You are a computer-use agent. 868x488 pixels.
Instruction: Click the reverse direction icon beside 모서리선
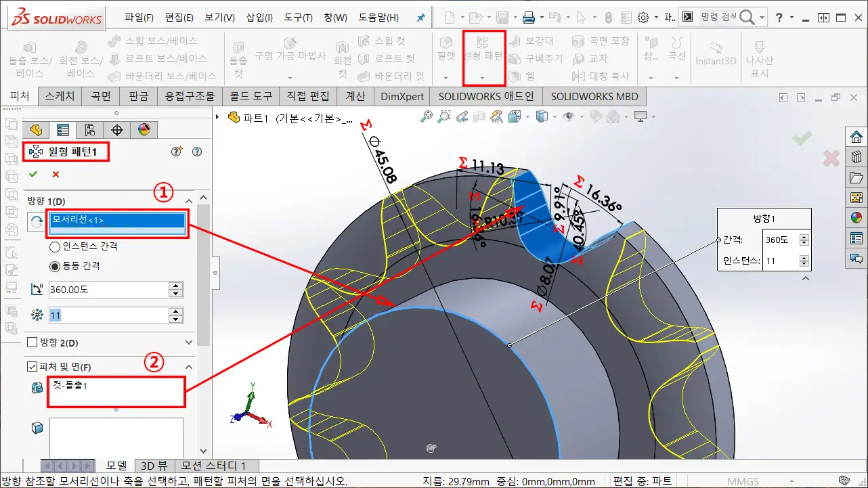pyautogui.click(x=35, y=222)
